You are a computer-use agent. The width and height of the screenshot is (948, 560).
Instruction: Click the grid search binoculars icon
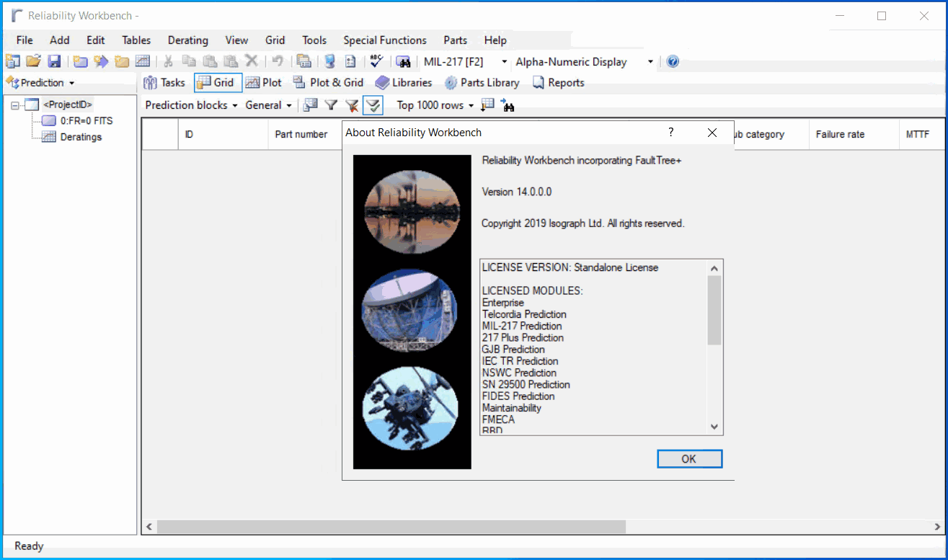tap(508, 106)
